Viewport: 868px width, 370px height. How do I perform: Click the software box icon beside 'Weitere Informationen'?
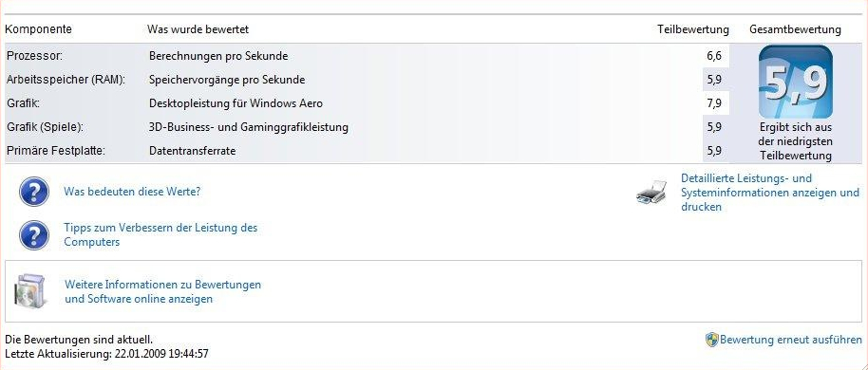pyautogui.click(x=28, y=291)
